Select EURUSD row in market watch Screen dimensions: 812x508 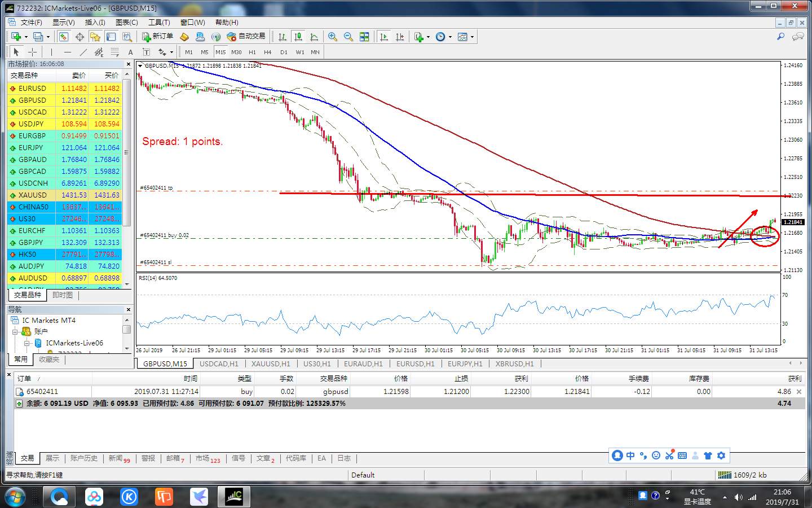[64, 88]
